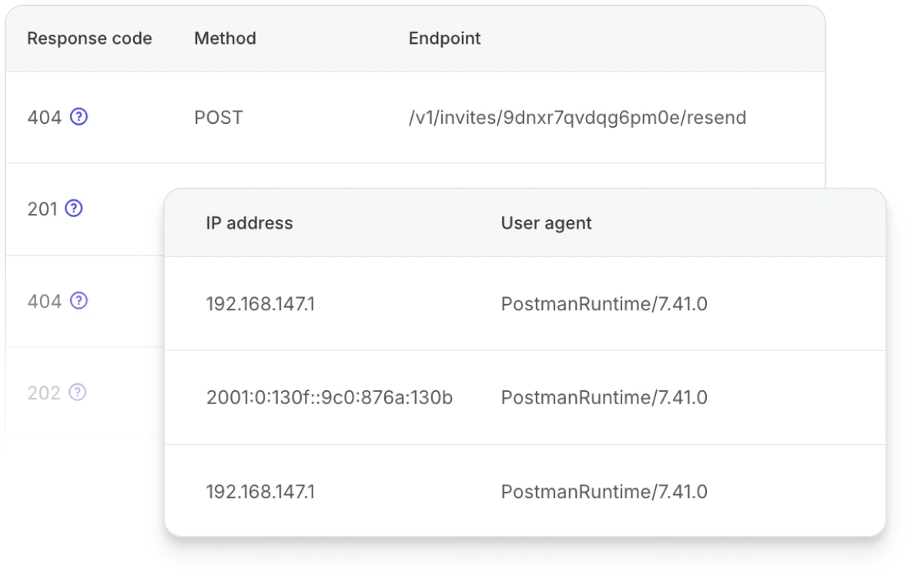Click help icon beside 404 in third row
This screenshot has height=582, width=924.
pyautogui.click(x=79, y=301)
